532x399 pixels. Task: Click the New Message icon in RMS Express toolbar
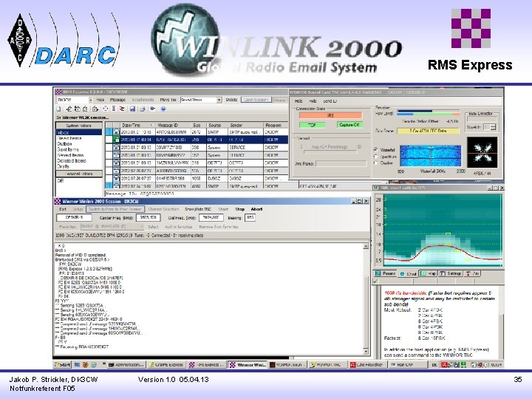point(59,109)
